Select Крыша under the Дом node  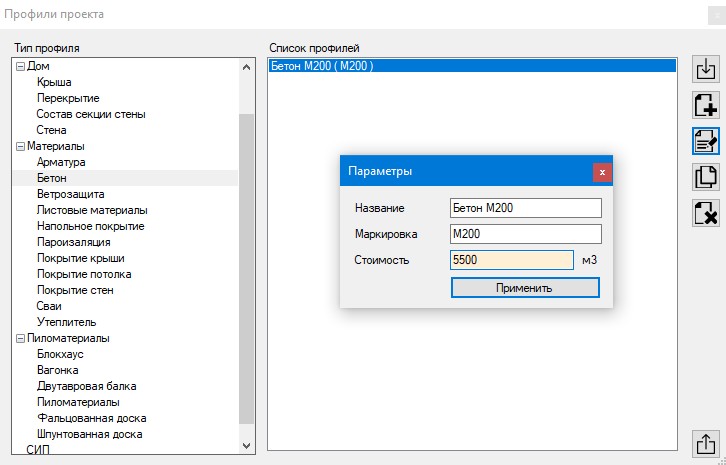coord(54,82)
